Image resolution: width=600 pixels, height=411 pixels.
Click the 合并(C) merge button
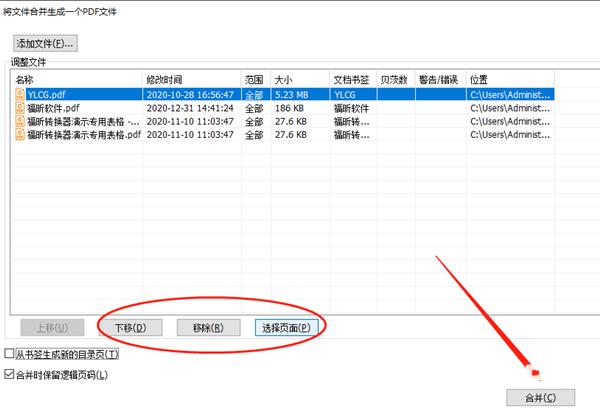point(541,398)
